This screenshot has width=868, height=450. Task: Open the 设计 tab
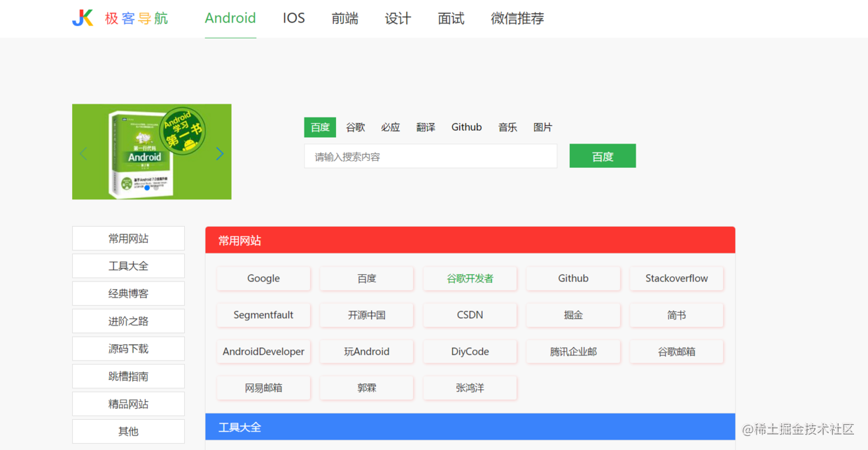398,18
